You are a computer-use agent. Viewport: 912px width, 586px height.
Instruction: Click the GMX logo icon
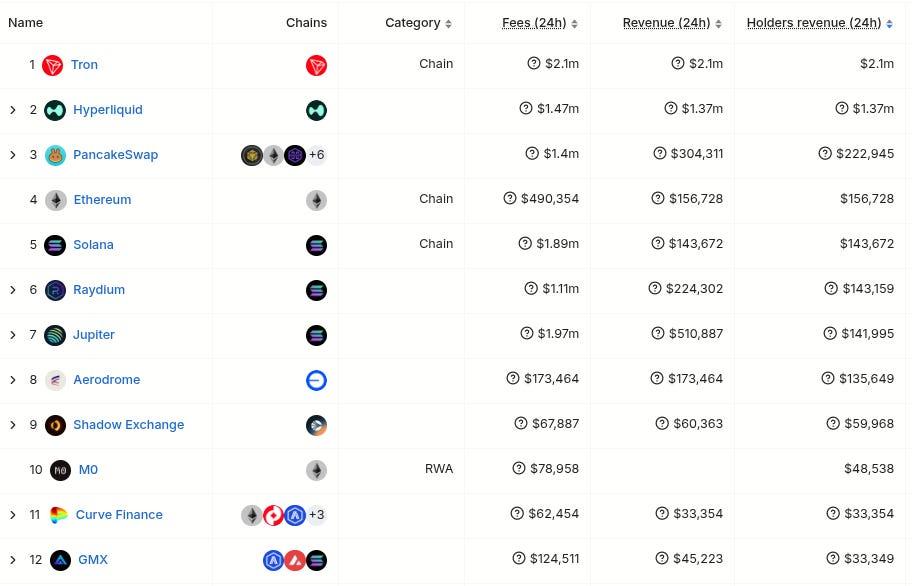click(x=61, y=560)
